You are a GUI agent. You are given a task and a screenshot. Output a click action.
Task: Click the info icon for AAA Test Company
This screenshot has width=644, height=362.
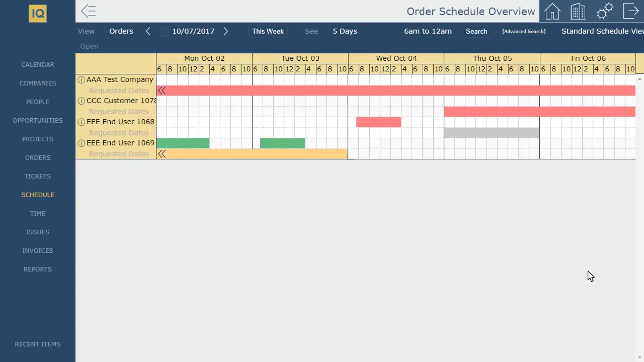pos(81,79)
